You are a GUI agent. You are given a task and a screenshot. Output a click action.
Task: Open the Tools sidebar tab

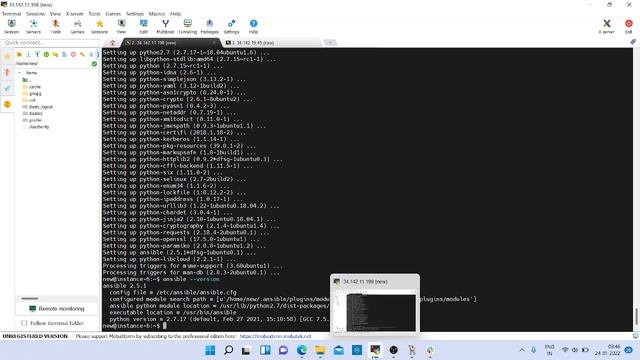pos(7,73)
